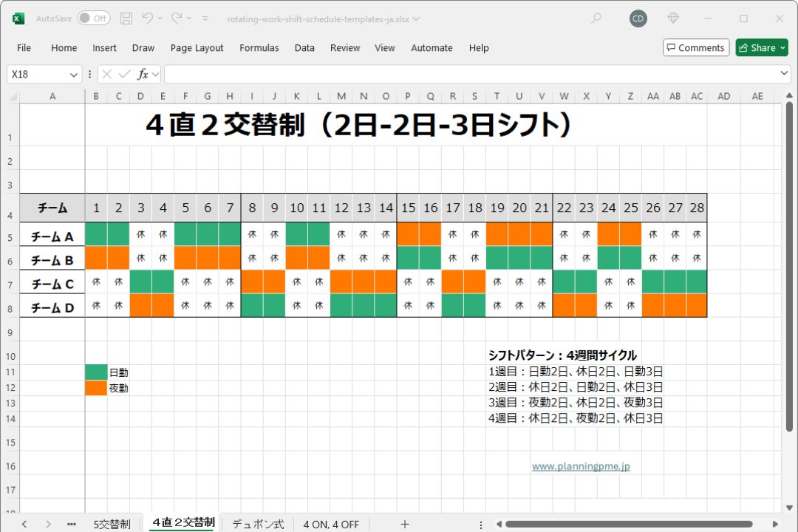This screenshot has width=798, height=532.
Task: Open the Comments button
Action: [696, 48]
